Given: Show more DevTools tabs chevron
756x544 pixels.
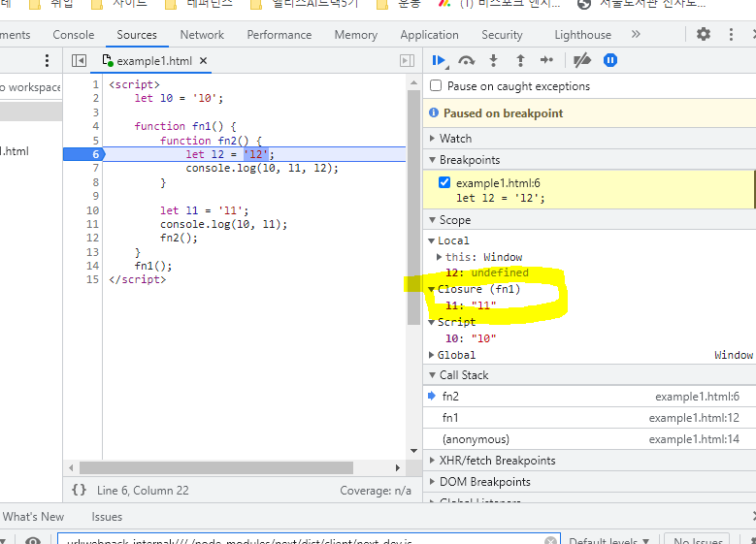Looking at the screenshot, I should click(x=636, y=34).
